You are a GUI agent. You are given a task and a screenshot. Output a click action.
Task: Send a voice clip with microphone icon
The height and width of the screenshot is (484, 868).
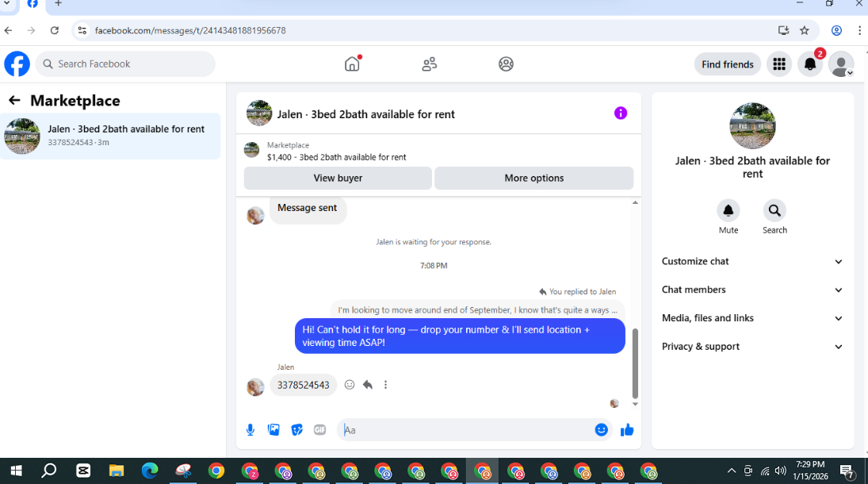(x=250, y=430)
